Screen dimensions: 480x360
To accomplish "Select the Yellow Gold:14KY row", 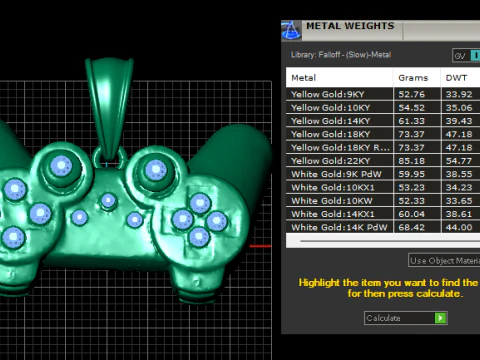I will (x=383, y=121).
